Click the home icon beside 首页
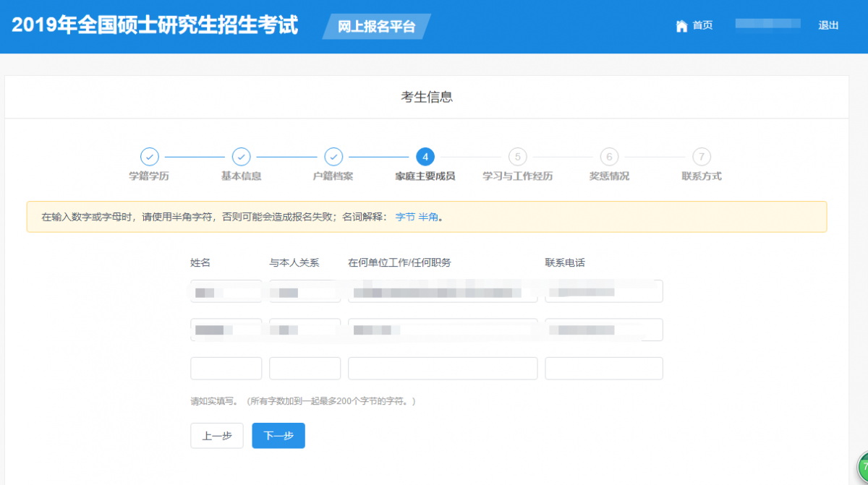 (x=681, y=25)
